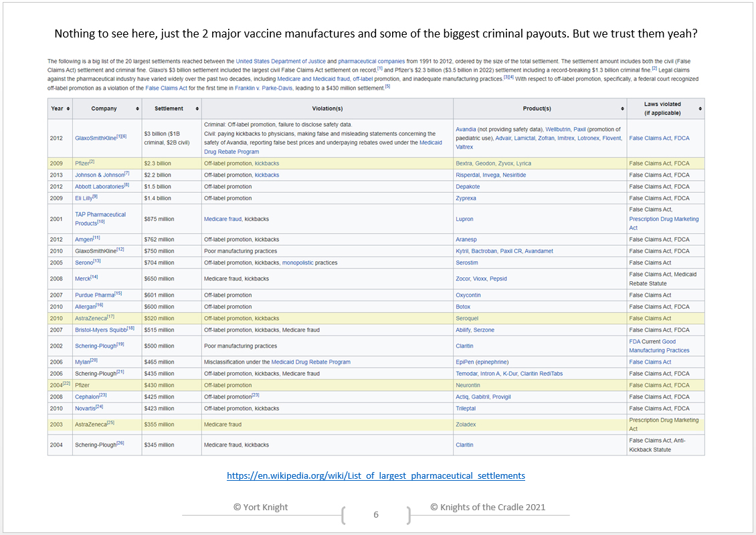
Task: Follow the Bristol-Myers Squibb link
Action: (x=101, y=330)
